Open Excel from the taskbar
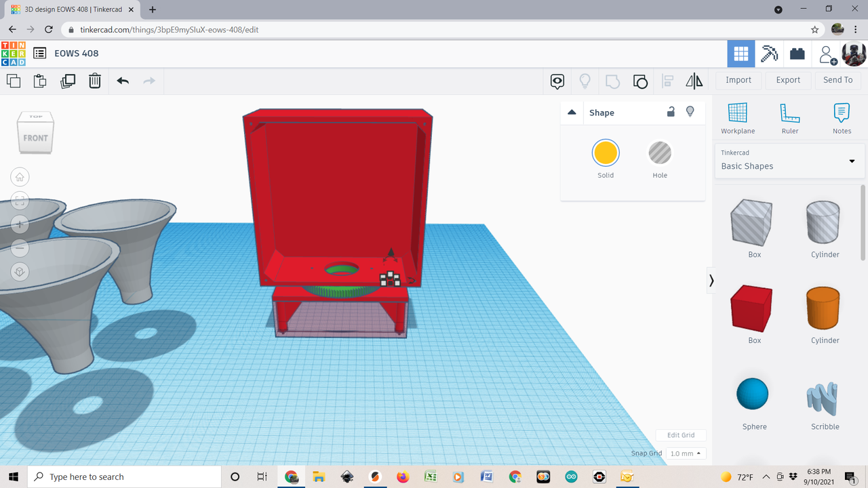 coord(430,476)
